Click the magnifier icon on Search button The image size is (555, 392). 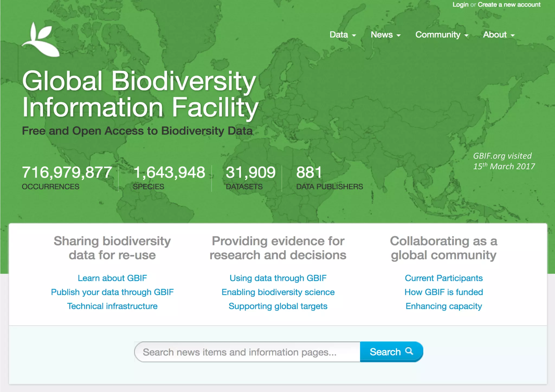pyautogui.click(x=409, y=351)
